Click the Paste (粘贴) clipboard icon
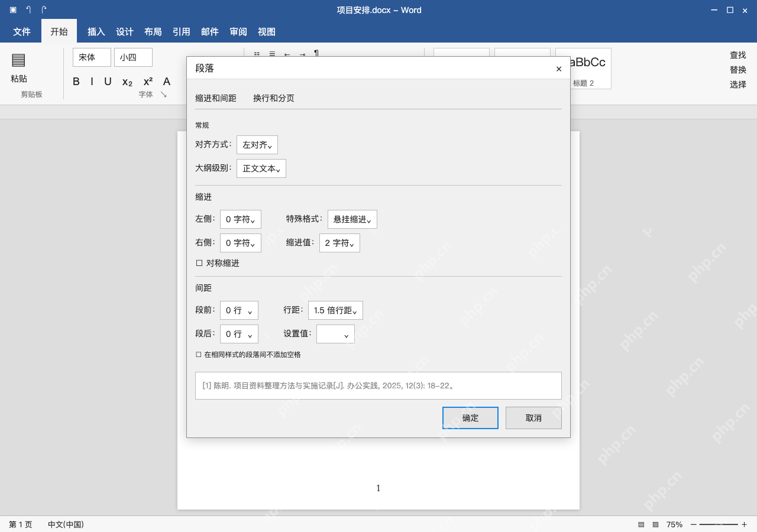This screenshot has height=532, width=757. pos(18,60)
